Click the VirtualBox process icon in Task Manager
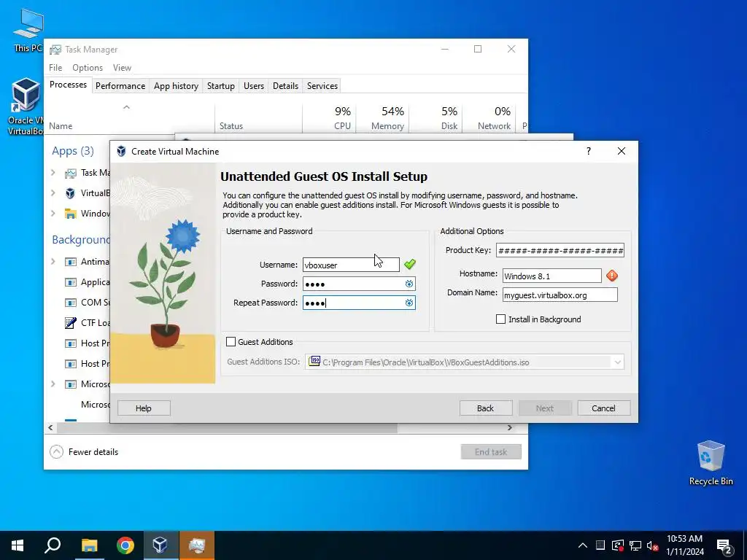747x560 pixels. click(x=71, y=192)
